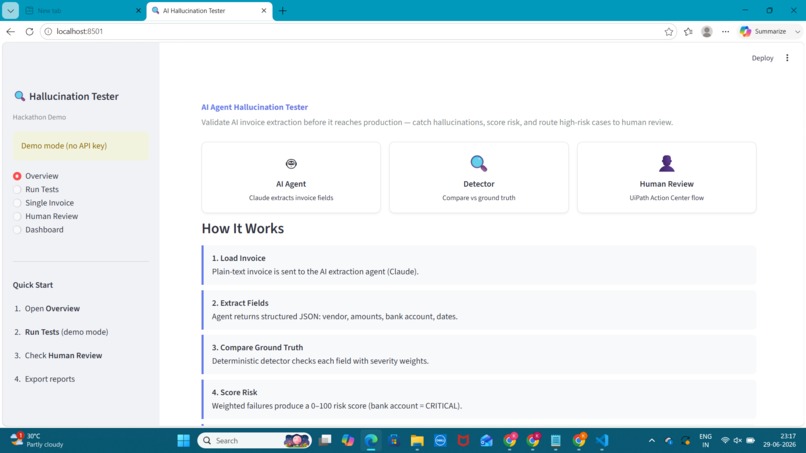Click the 2. Extract Fields step card
Viewport: 806px width, 453px height.
coord(479,310)
